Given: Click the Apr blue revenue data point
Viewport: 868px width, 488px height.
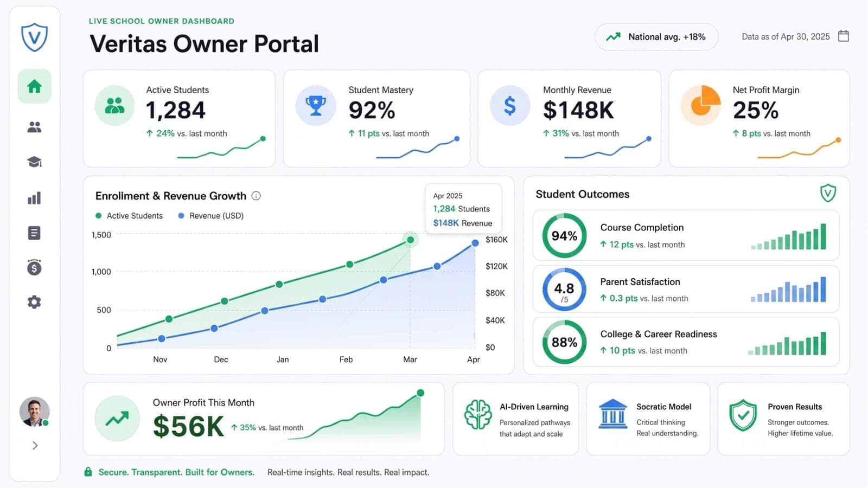Looking at the screenshot, I should (x=475, y=243).
